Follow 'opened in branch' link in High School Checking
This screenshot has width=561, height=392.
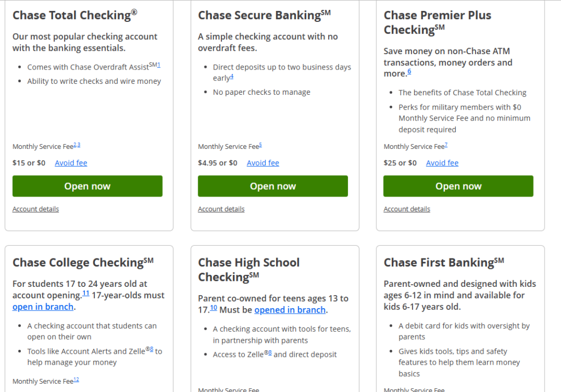click(x=290, y=310)
